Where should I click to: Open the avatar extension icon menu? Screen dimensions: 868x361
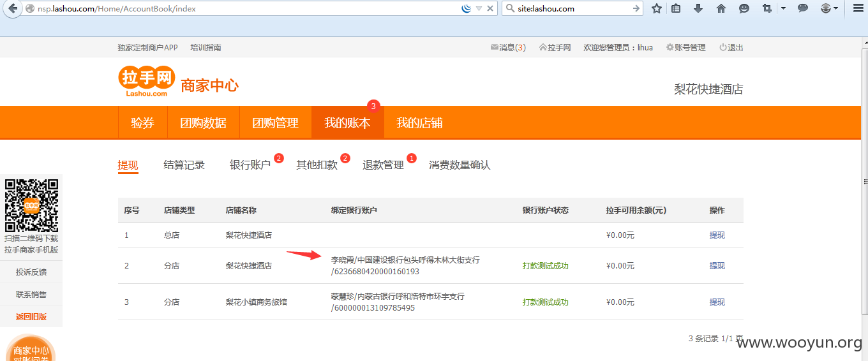829,9
